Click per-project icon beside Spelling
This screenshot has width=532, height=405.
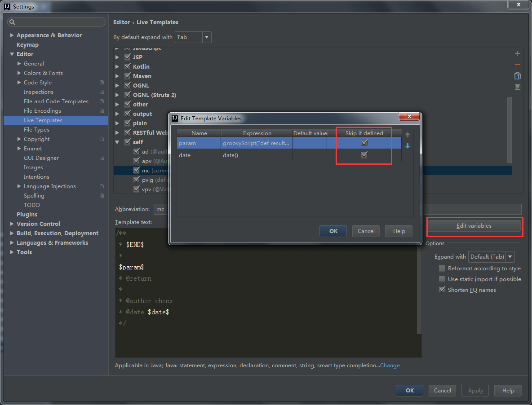(102, 196)
